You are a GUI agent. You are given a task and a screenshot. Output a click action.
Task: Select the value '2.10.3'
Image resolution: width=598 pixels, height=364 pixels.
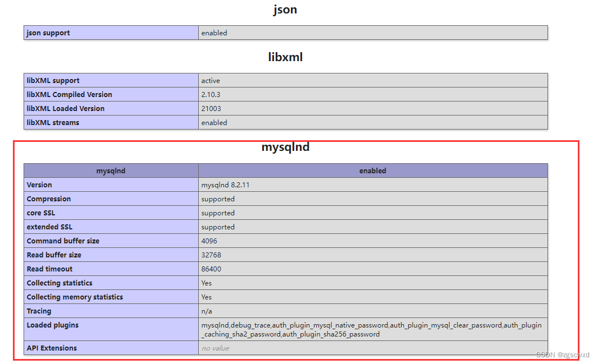(211, 95)
